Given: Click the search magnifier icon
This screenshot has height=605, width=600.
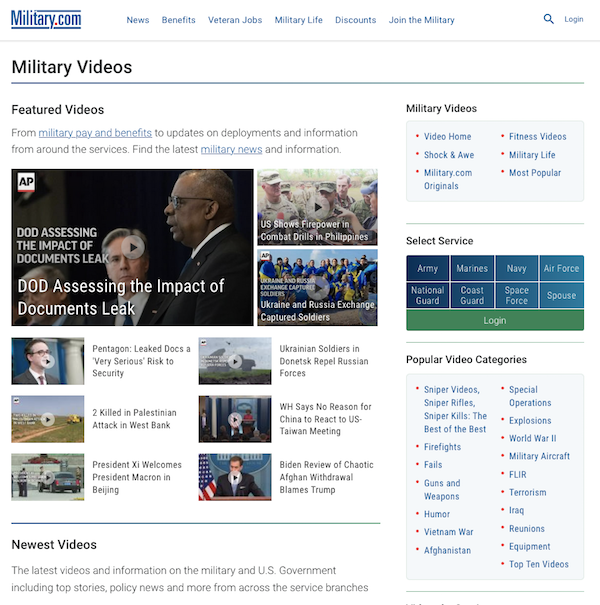Looking at the screenshot, I should (548, 19).
